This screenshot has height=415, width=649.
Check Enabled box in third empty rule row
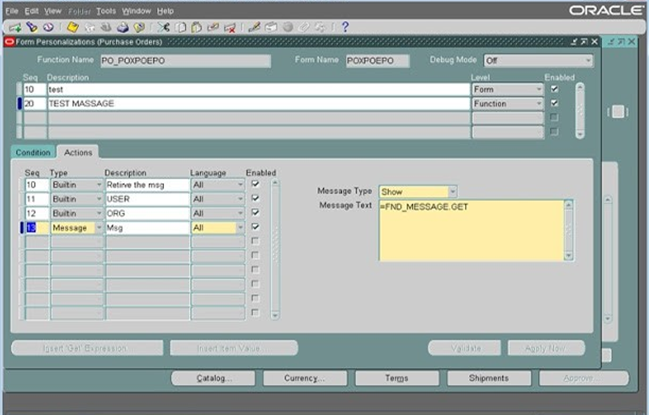(554, 118)
